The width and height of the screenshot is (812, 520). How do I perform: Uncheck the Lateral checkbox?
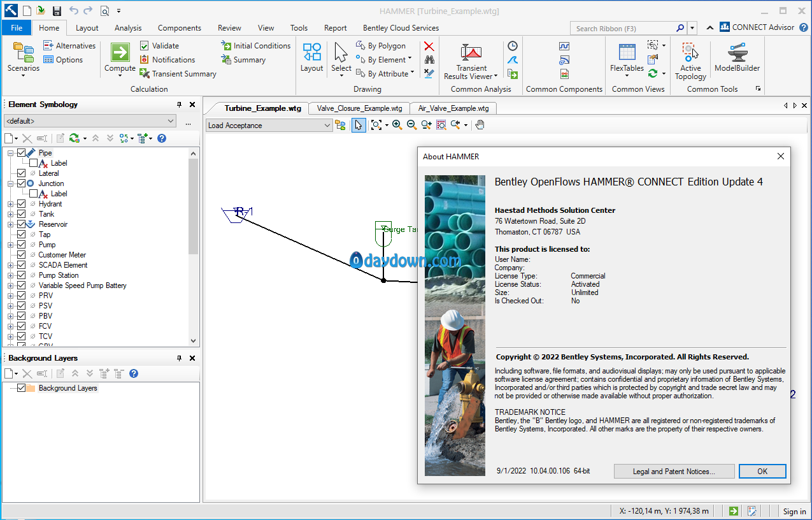(x=22, y=173)
